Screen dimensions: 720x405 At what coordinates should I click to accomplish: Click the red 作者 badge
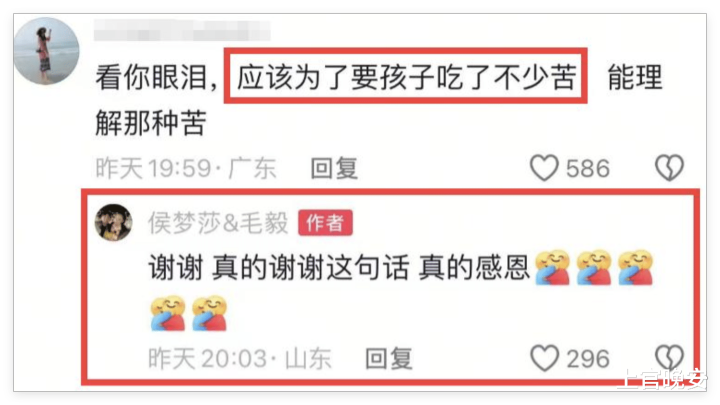[325, 223]
